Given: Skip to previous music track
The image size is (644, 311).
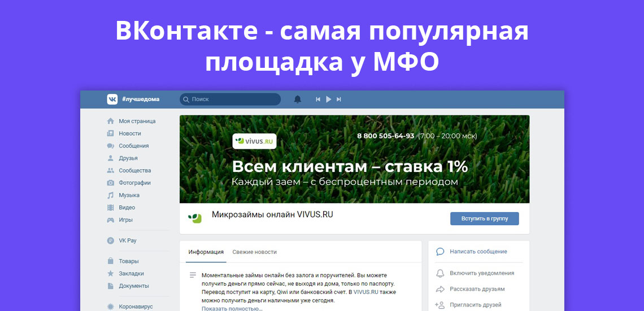Looking at the screenshot, I should click(318, 99).
